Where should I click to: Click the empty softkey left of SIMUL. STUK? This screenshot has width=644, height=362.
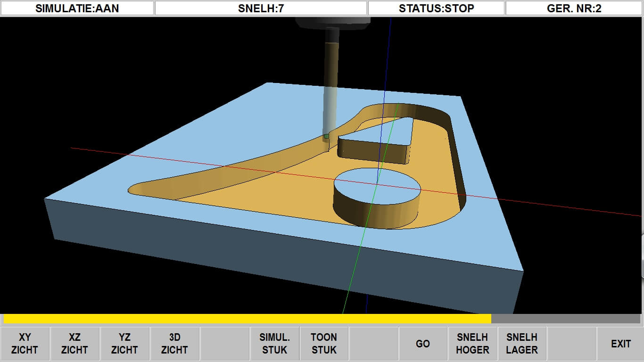pos(224,344)
